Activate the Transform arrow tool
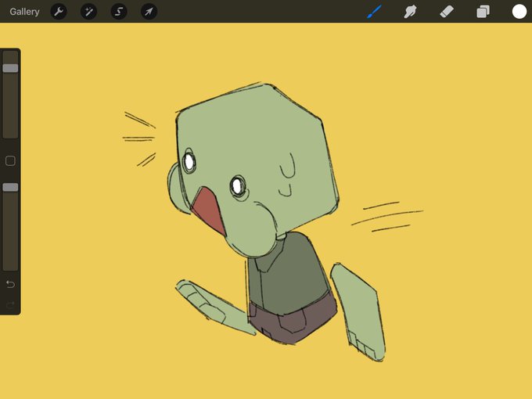Viewport: 532px width, 399px height. tap(149, 12)
